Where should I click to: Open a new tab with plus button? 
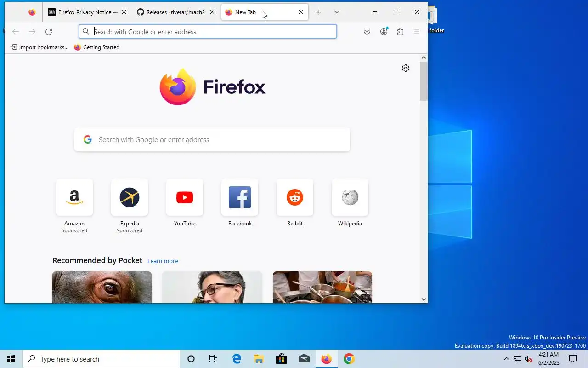click(318, 12)
